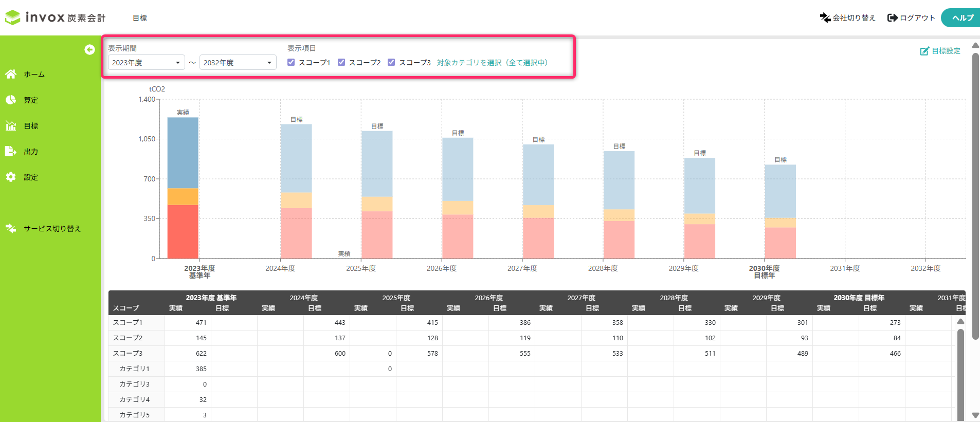The image size is (980, 422).
Task: Click the サービス切り替え swap icon
Action: tap(11, 228)
